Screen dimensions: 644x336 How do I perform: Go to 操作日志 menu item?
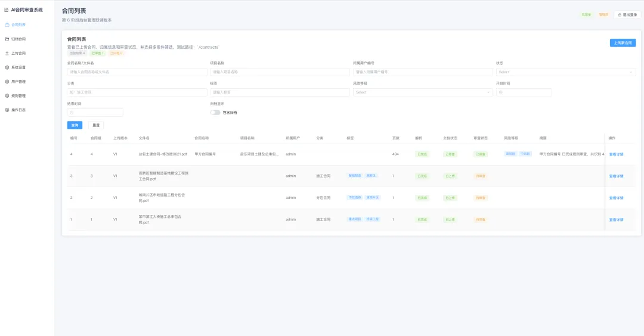27,110
